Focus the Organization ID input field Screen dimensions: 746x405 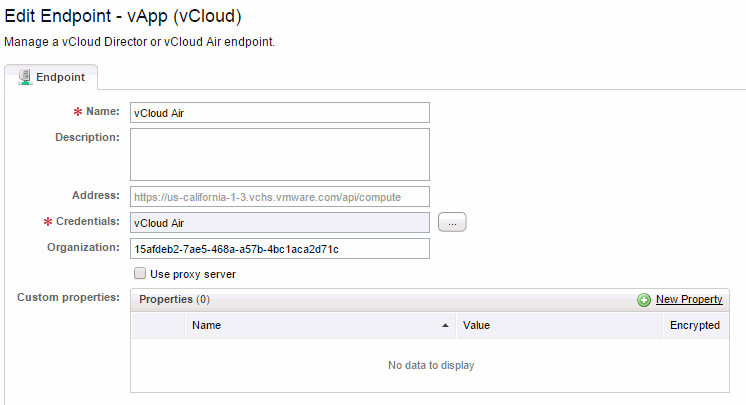click(x=279, y=248)
